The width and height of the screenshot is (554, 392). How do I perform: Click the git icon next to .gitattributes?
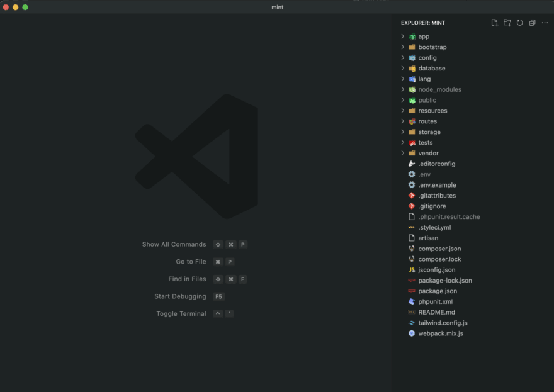pyautogui.click(x=412, y=195)
